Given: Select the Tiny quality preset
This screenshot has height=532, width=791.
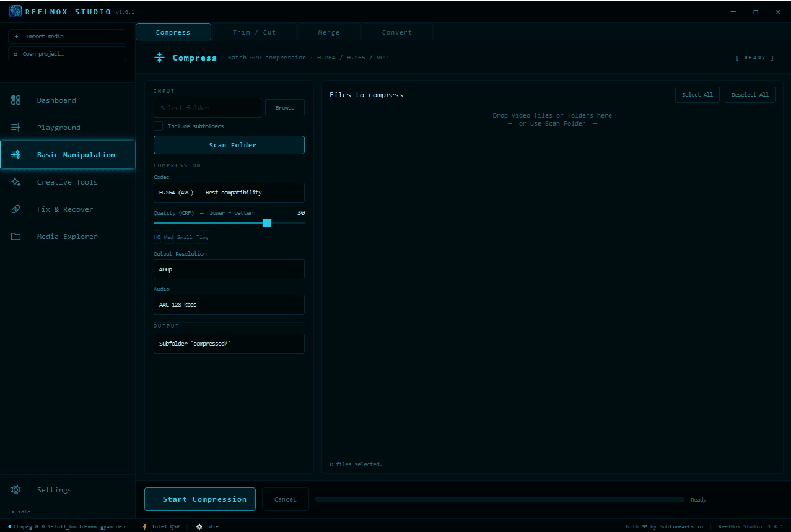Looking at the screenshot, I should tap(203, 237).
